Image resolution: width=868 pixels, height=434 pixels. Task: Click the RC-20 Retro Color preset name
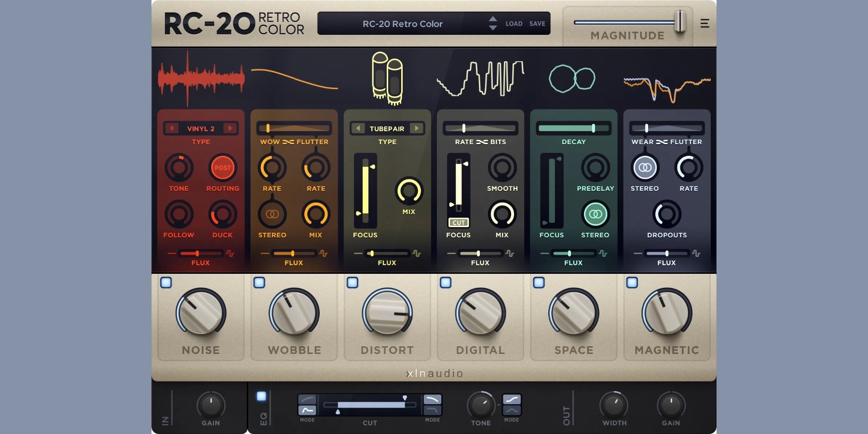pos(403,24)
